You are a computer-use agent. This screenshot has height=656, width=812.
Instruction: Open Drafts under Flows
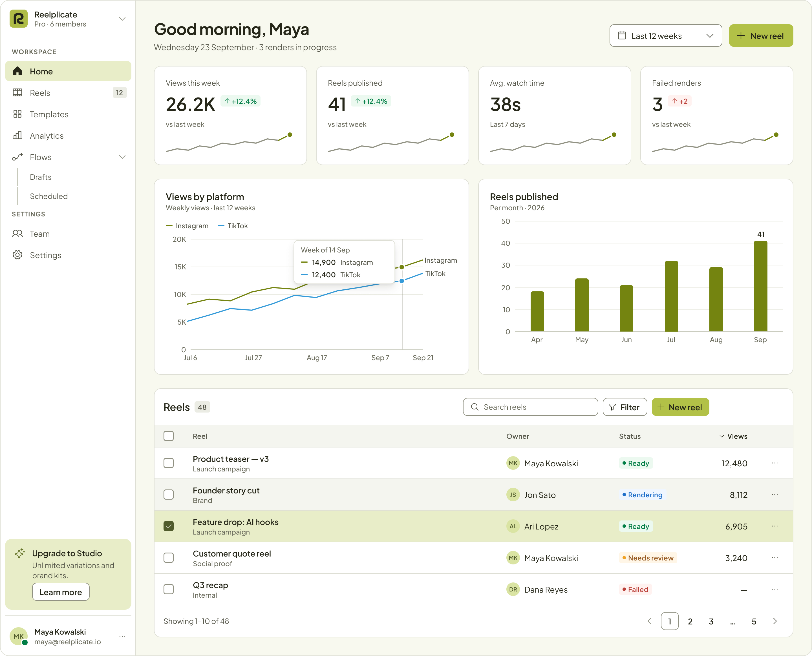coord(40,177)
